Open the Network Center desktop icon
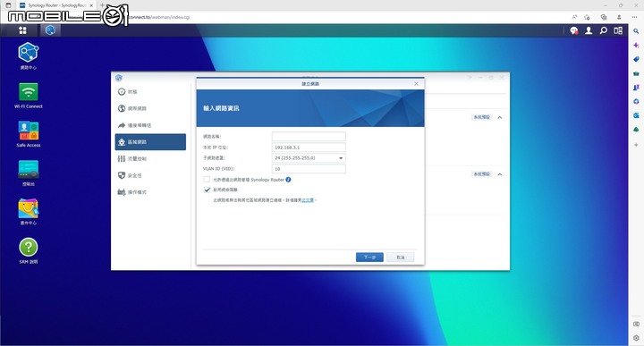 point(28,53)
